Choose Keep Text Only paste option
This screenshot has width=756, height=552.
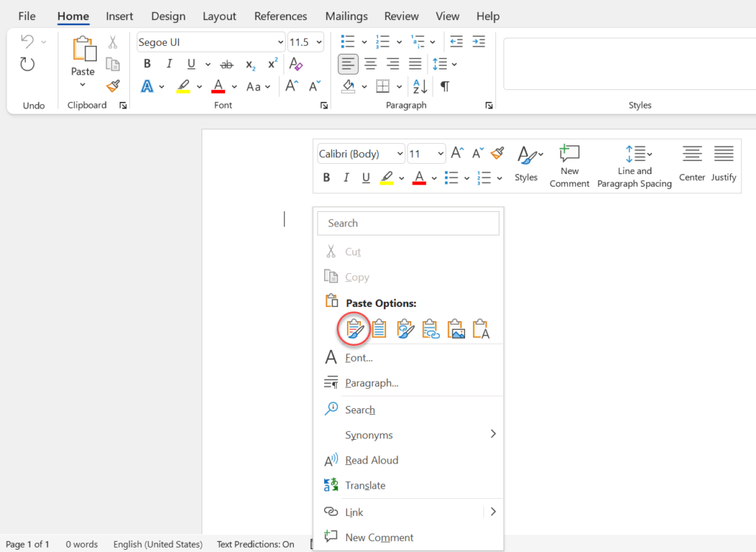click(x=481, y=329)
